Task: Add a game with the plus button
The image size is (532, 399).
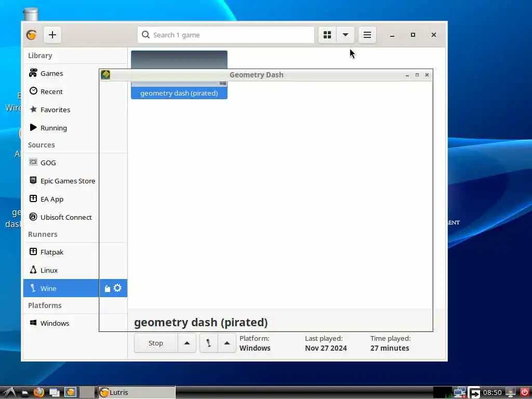Action: pos(52,35)
